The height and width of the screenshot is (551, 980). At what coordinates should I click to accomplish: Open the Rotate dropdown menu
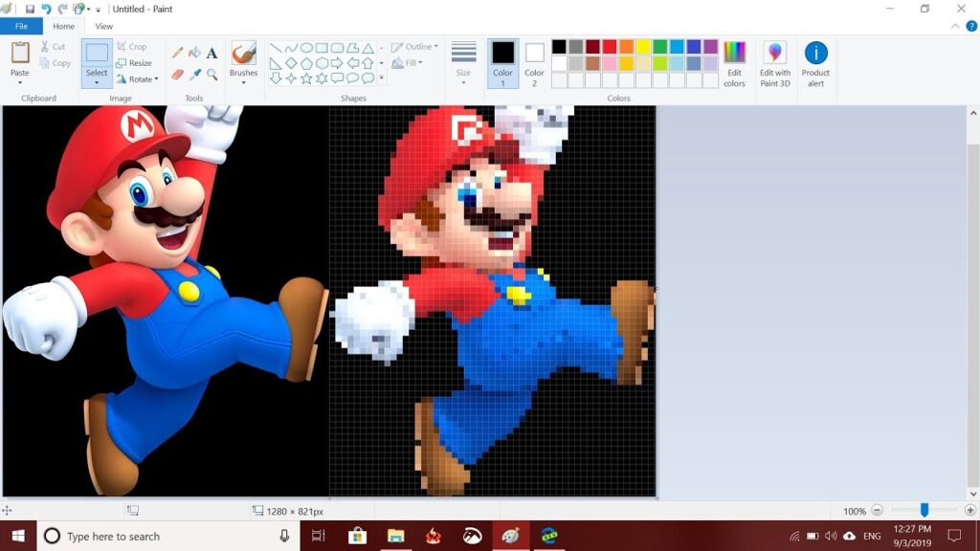(138, 79)
